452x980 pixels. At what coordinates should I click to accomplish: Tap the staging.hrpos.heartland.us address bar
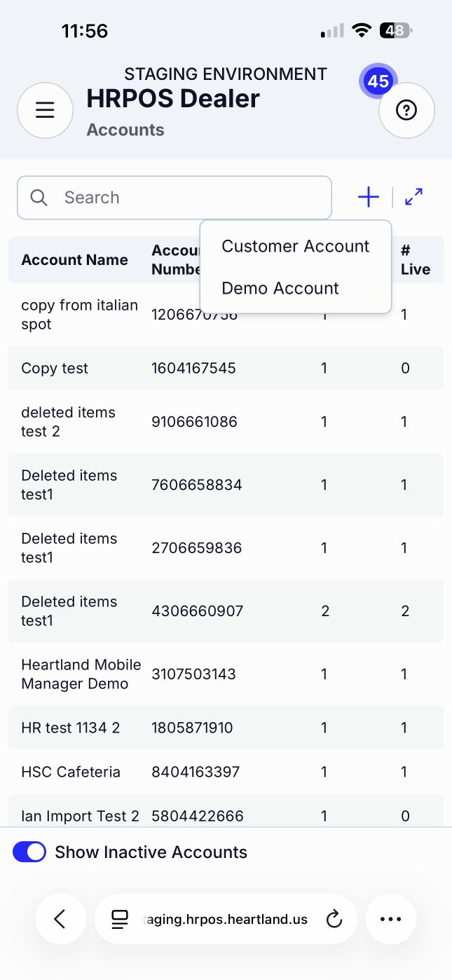pyautogui.click(x=226, y=919)
